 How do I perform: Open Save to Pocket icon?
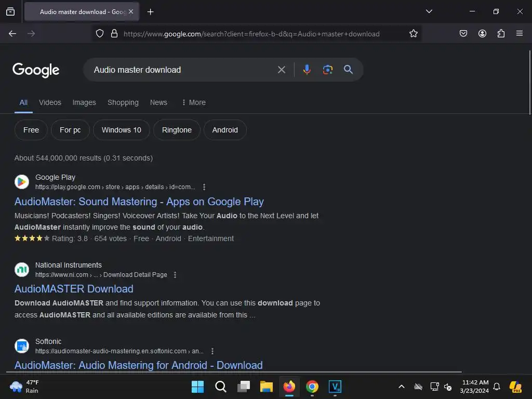tap(463, 33)
